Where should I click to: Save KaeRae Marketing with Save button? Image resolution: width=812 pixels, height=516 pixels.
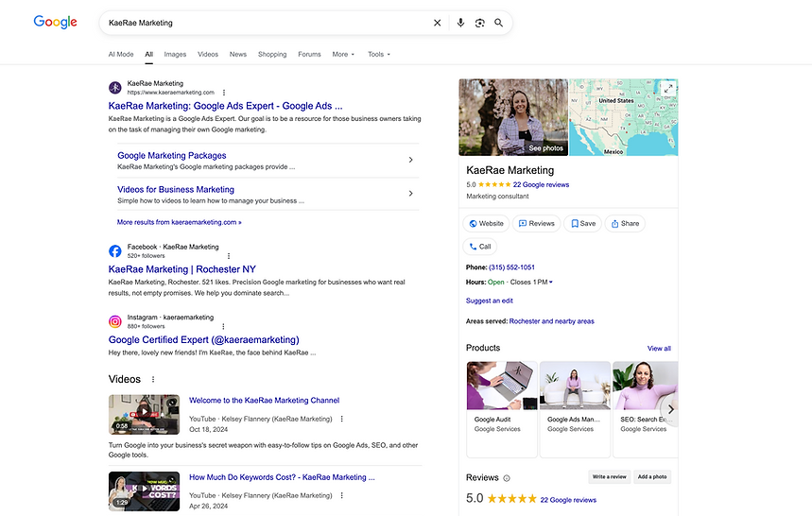pos(582,224)
